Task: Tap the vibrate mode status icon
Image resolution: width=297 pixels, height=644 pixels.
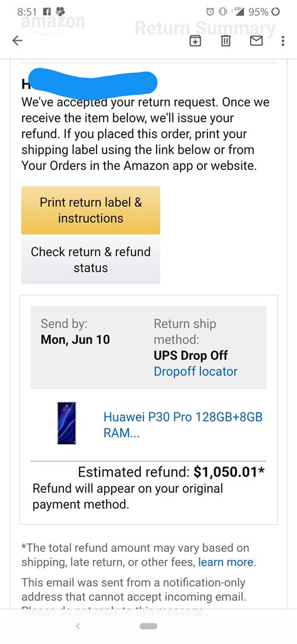Action: point(222,11)
